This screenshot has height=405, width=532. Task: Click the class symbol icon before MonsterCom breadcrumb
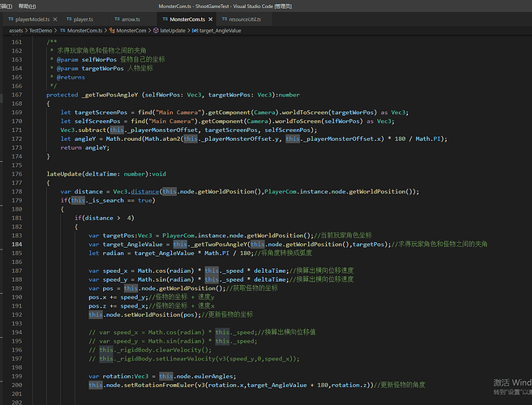tap(110, 30)
